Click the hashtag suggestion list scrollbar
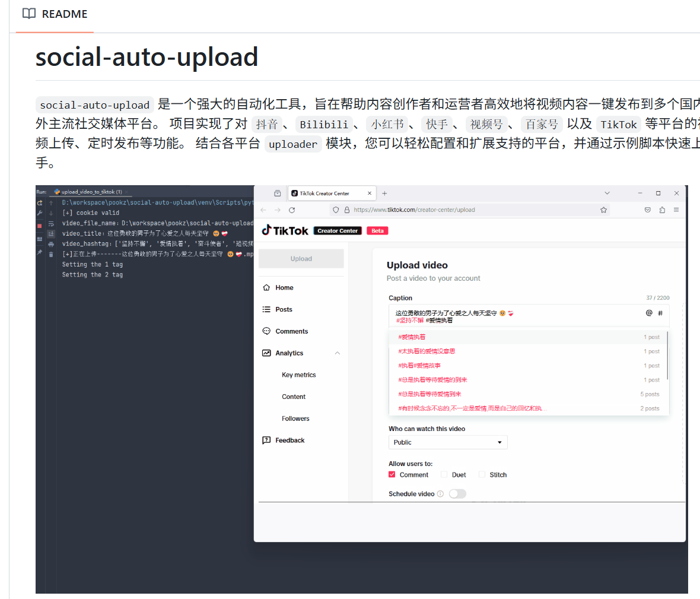 click(667, 356)
